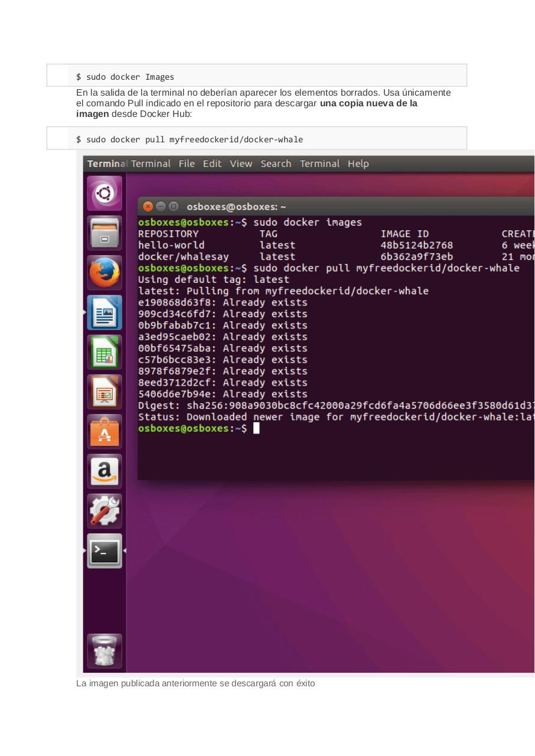Open LibreOffice Writer
The width and height of the screenshot is (535, 756).
pos(104,312)
